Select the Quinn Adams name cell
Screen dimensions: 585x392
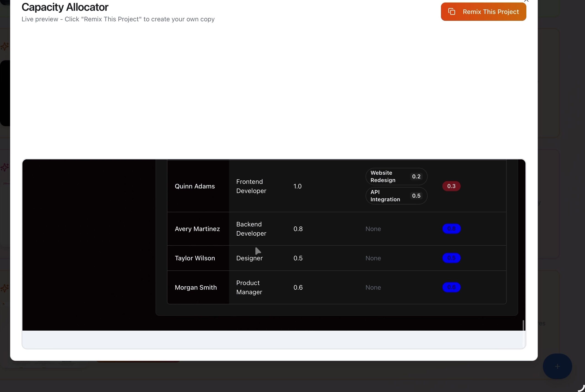point(195,186)
